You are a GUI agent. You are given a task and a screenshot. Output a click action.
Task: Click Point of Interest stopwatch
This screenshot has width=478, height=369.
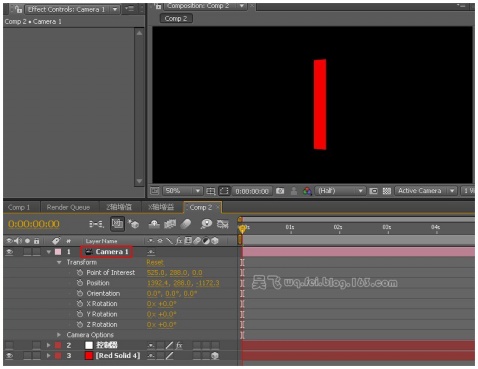point(80,273)
